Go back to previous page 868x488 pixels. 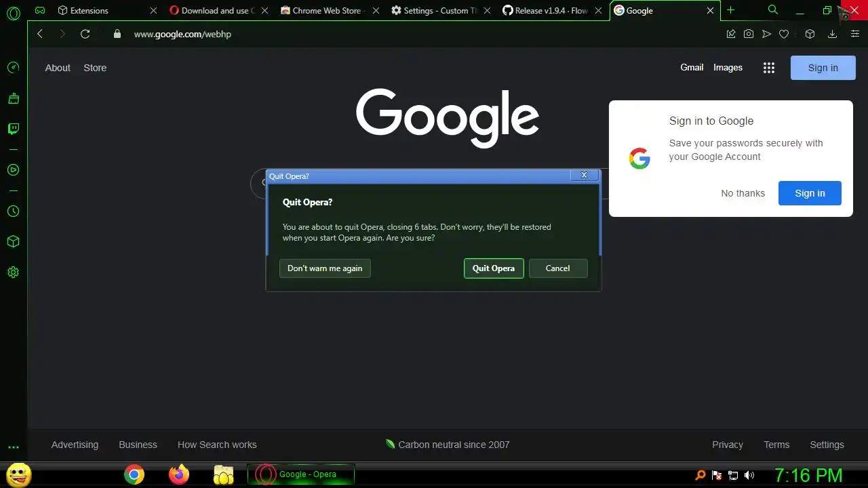(40, 34)
